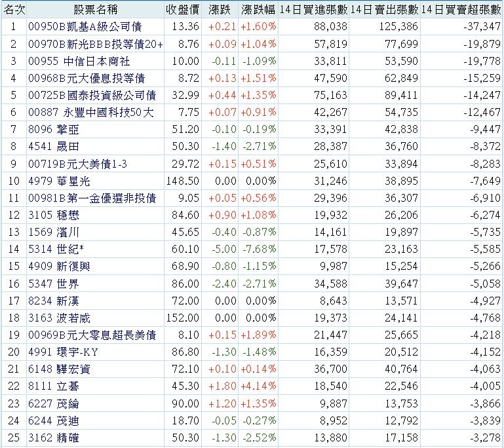Select rank number 10
Viewport: 504px width, 448px height.
(14, 181)
